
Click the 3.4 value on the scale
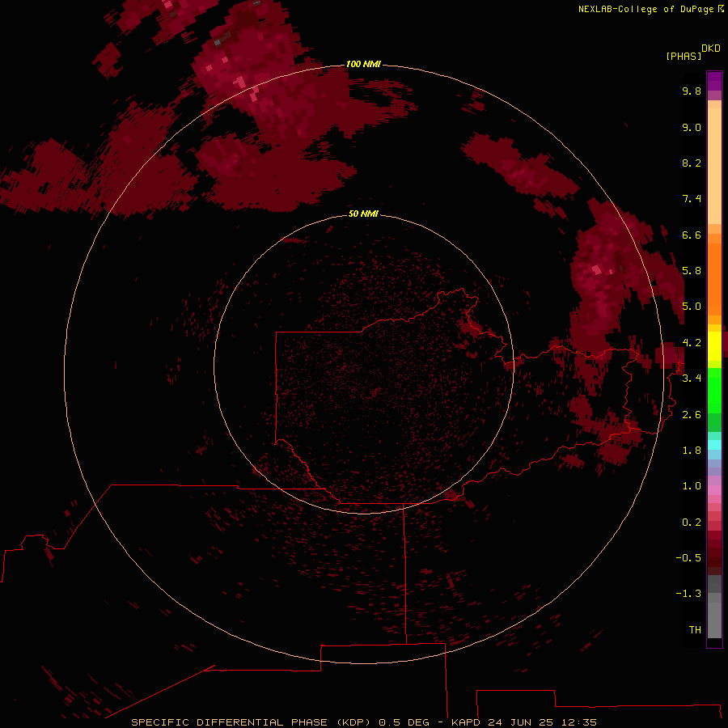click(x=692, y=379)
